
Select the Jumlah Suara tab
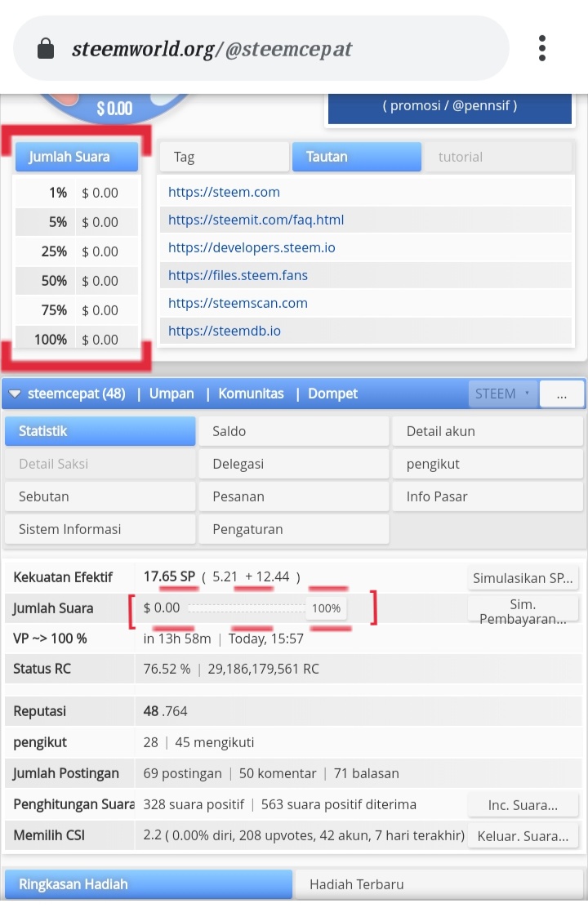click(77, 156)
